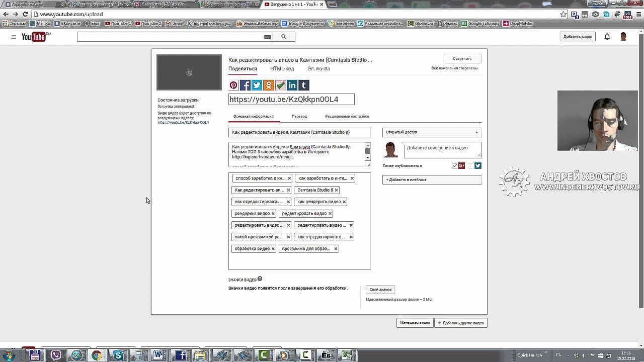Open 'Менеджер видео'
Image resolution: width=644 pixels, height=362 pixels.
coord(415,323)
